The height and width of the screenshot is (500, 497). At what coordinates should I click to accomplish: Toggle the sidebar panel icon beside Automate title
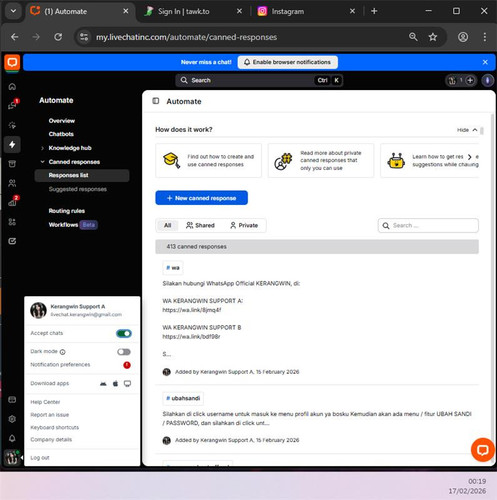[x=156, y=101]
